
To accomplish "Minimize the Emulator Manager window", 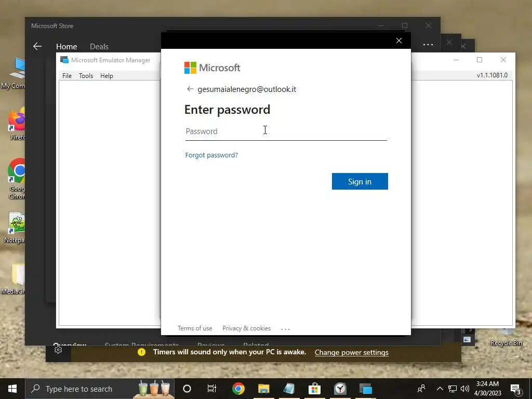I will click(456, 60).
